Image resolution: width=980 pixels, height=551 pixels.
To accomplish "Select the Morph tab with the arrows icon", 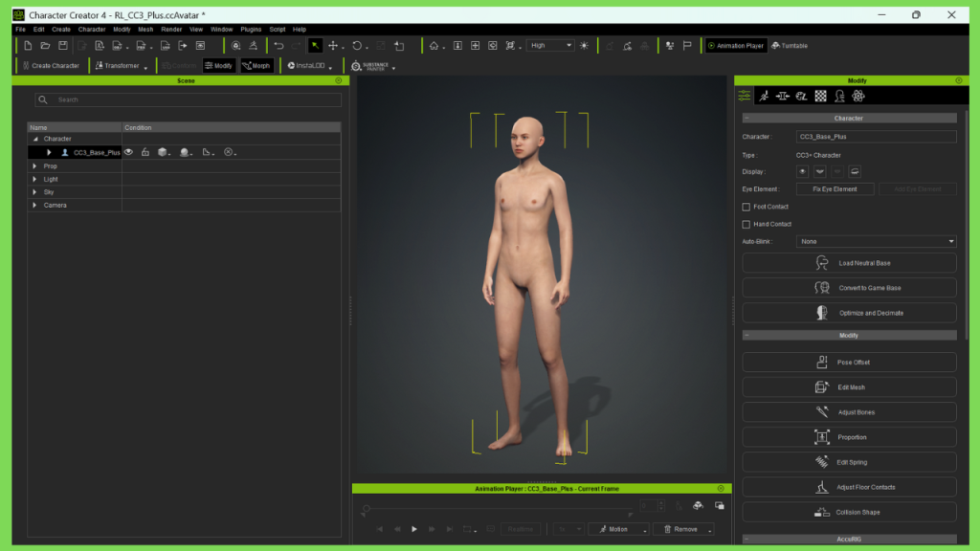I will [783, 96].
